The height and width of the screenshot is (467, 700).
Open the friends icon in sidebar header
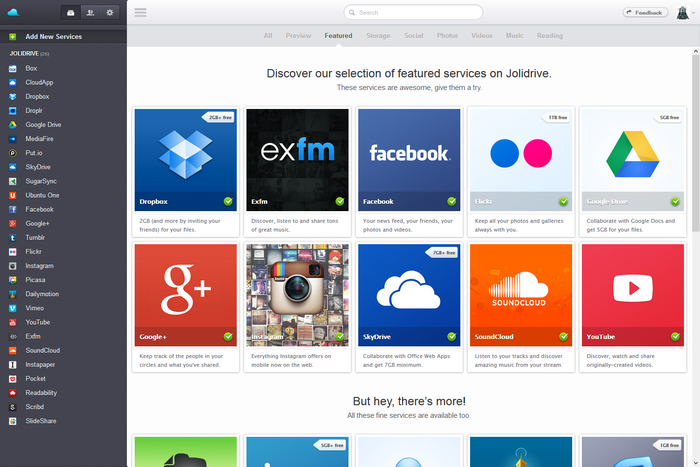(x=90, y=13)
